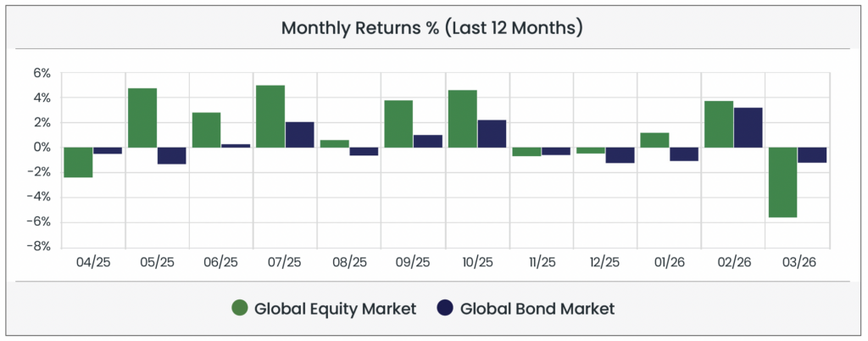The image size is (868, 341).
Task: Click the Monthly Returns % chart title
Action: click(x=432, y=28)
